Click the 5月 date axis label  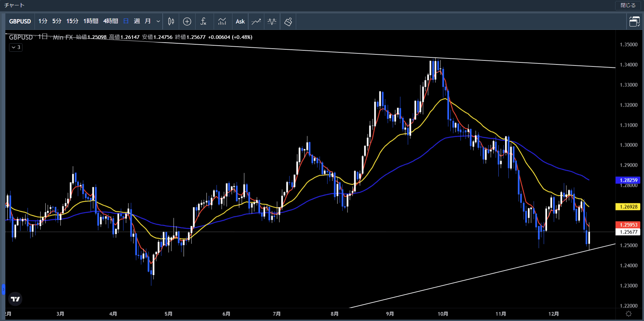[x=168, y=314]
